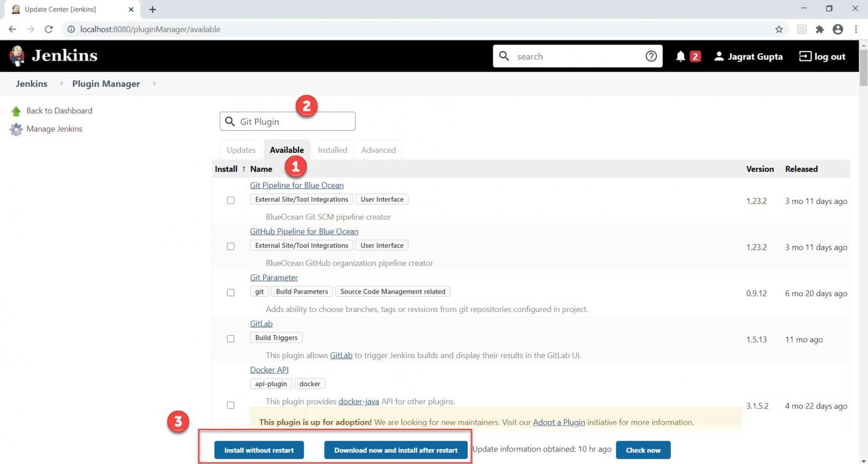Check the Docker API install checkbox
The height and width of the screenshot is (464, 868).
pos(231,405)
